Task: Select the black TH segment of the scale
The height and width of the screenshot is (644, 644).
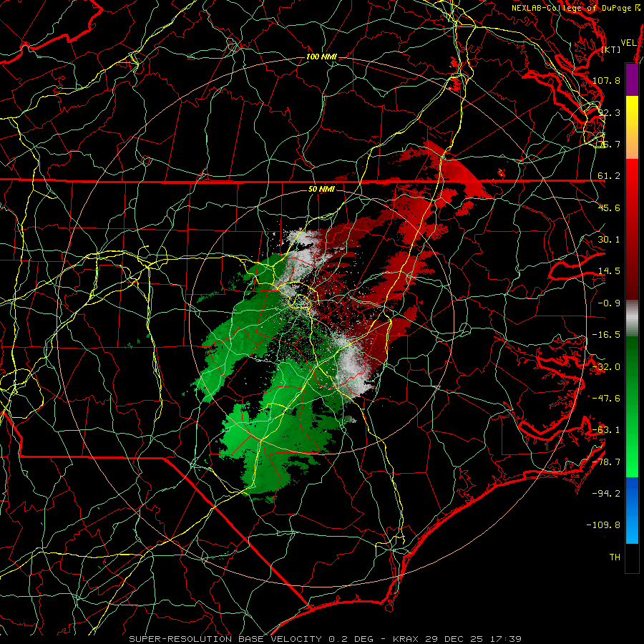Action: point(632,558)
